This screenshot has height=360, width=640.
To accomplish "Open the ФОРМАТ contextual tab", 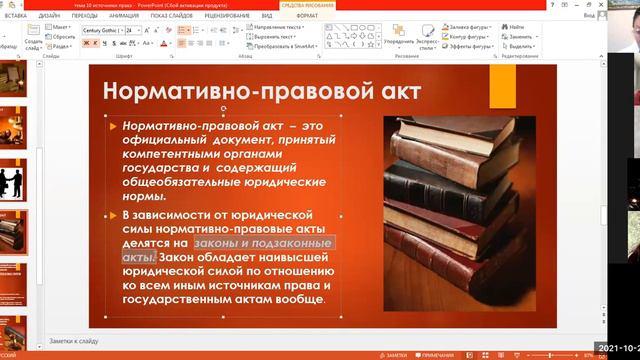I will pyautogui.click(x=307, y=16).
